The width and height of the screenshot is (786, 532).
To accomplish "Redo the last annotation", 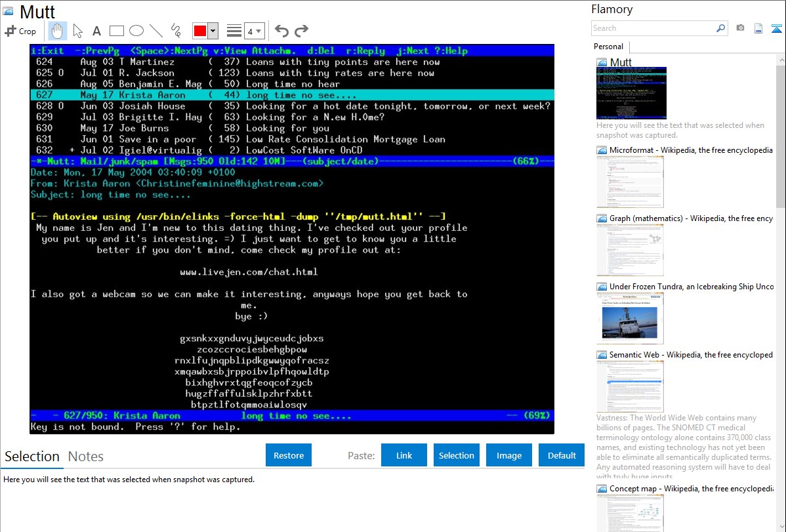I will click(301, 31).
